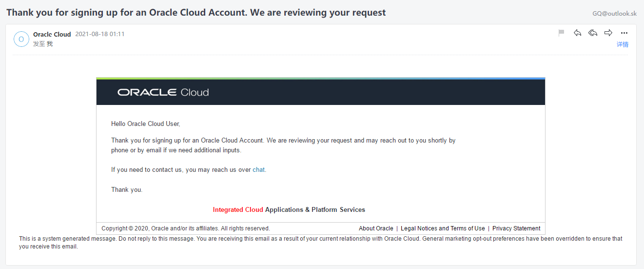Viewport: 644px width, 269px height.
Task: Expand email details via 详情 link
Action: 623,44
